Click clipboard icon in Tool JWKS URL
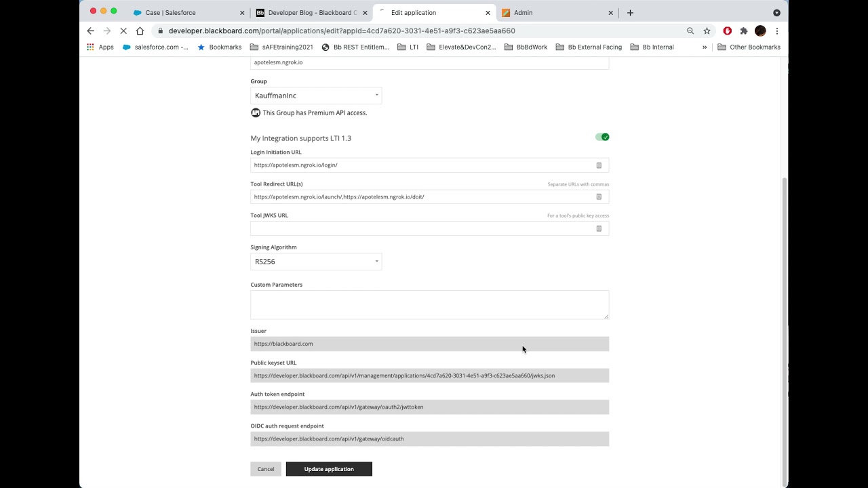The width and height of the screenshot is (868, 488). click(x=599, y=228)
